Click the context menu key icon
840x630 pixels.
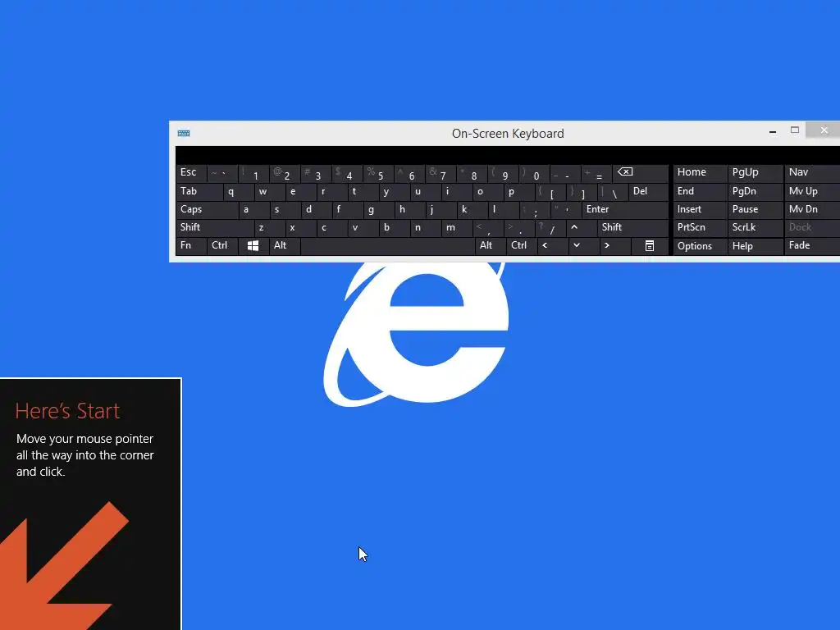650,246
